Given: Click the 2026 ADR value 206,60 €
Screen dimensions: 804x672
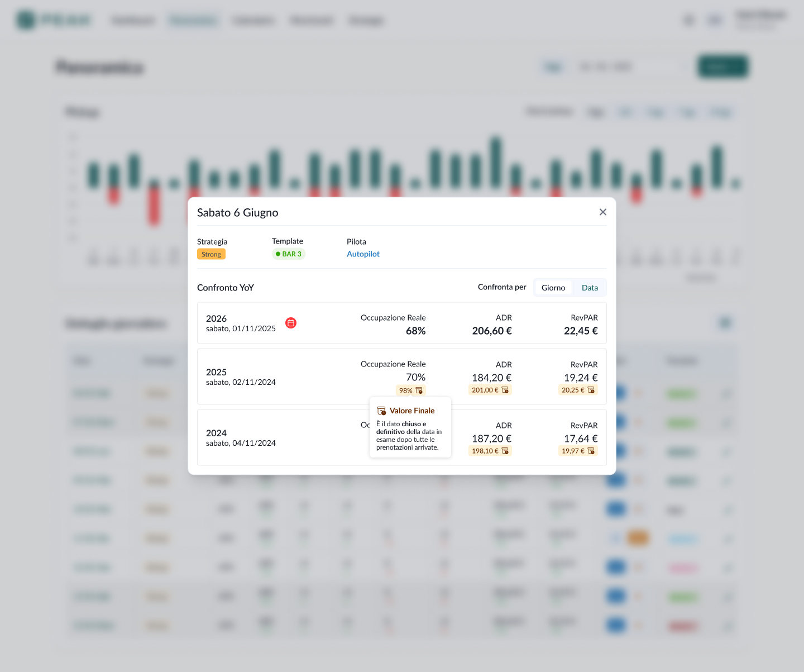Looking at the screenshot, I should (x=492, y=331).
